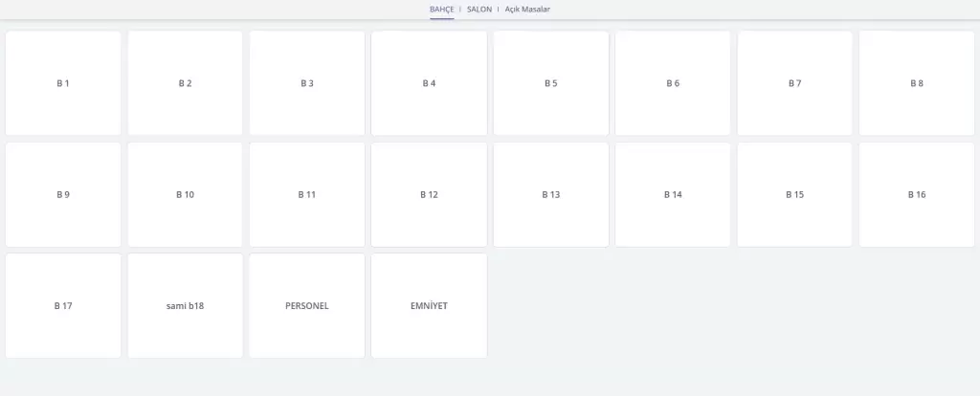Image resolution: width=980 pixels, height=396 pixels.
Task: Select table B 14
Action: click(x=673, y=194)
